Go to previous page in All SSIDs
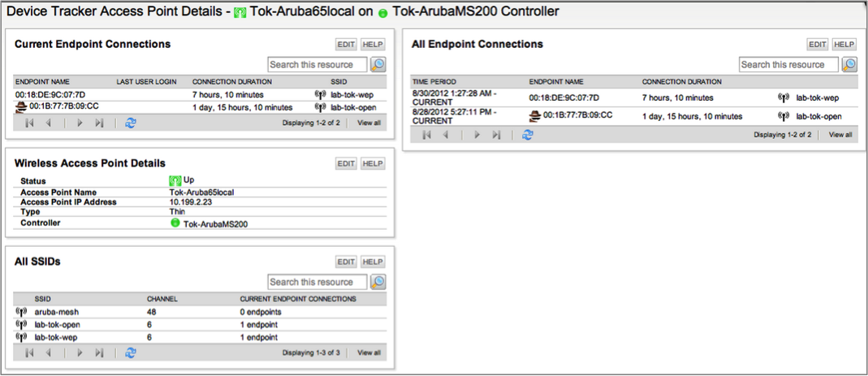868x376 pixels. [48, 352]
